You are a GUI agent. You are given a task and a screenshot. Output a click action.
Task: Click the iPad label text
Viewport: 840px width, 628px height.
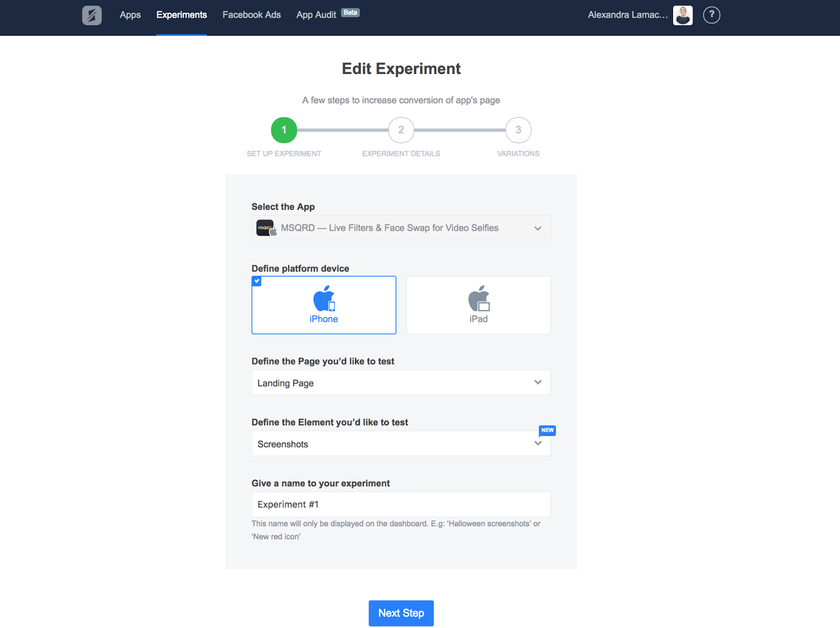coord(479,319)
